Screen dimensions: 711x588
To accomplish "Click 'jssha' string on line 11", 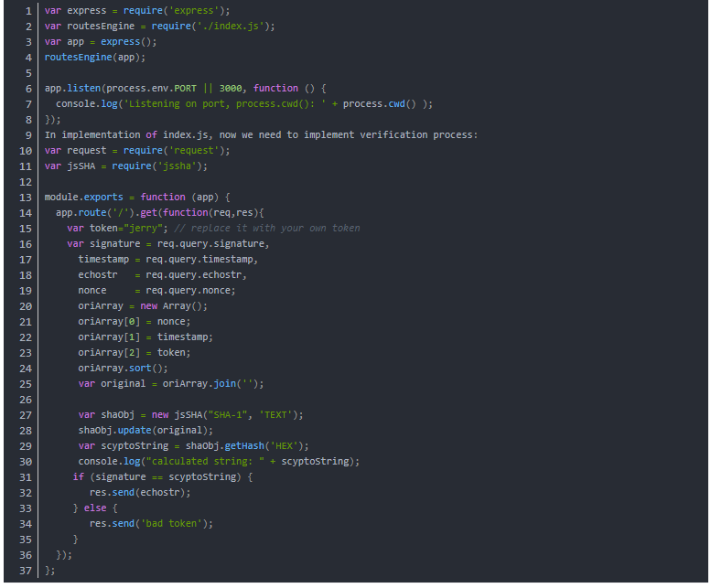I will click(177, 166).
